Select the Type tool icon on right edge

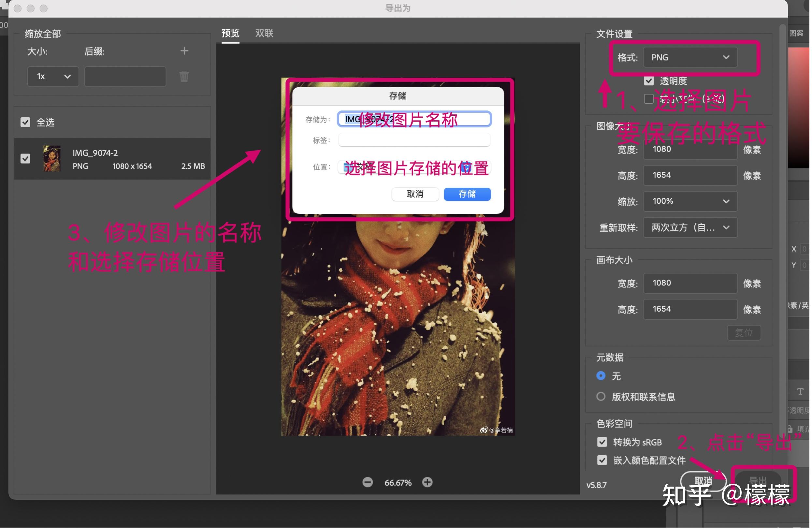pos(800,391)
